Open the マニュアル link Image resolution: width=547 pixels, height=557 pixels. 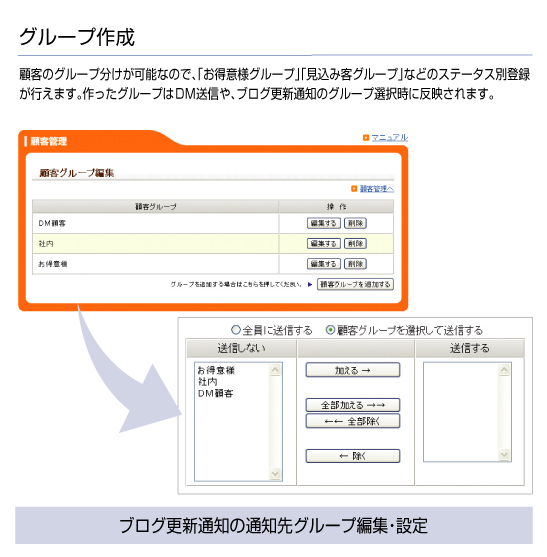click(390, 137)
